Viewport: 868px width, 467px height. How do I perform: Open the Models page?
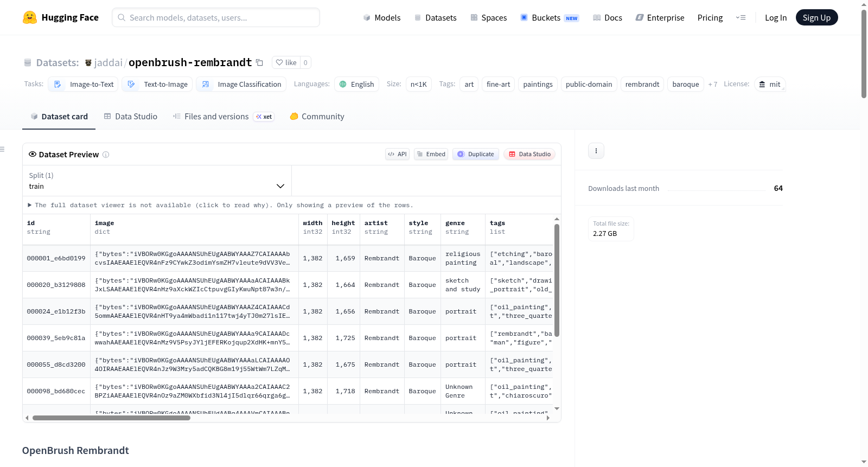[x=382, y=18]
